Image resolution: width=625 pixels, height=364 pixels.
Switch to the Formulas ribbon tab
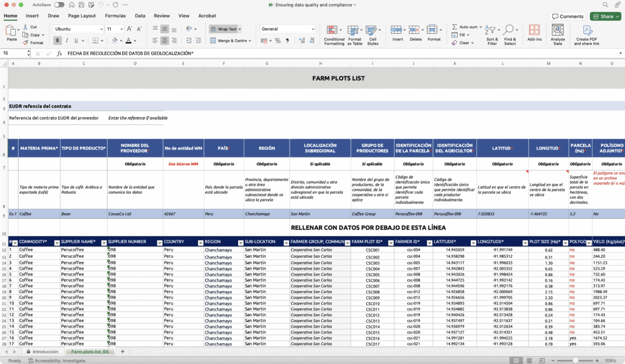pyautogui.click(x=115, y=16)
